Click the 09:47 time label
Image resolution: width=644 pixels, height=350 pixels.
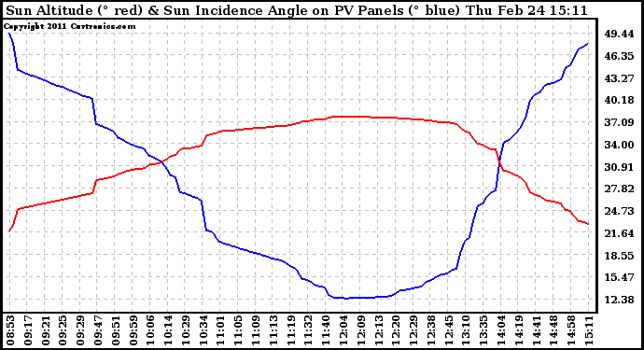[98, 330]
